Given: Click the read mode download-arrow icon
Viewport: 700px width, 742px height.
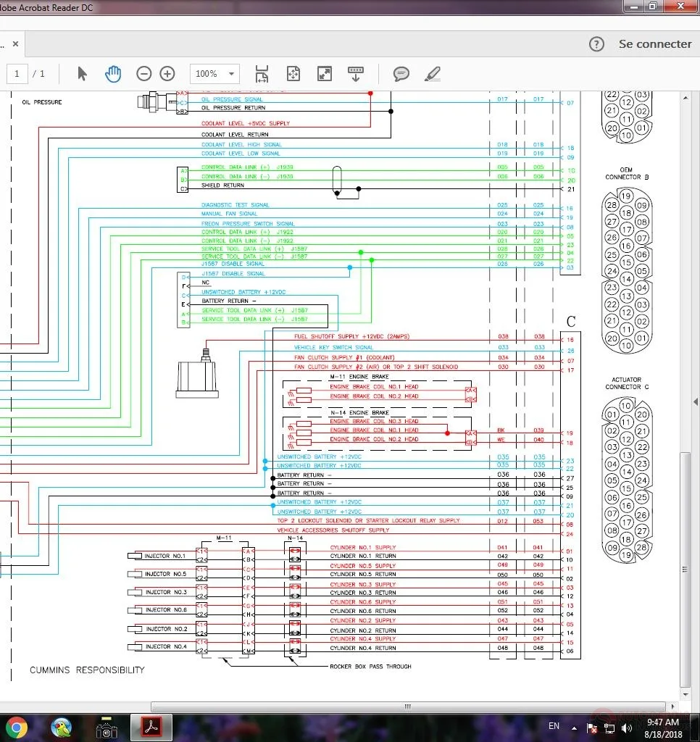Looking at the screenshot, I should click(x=356, y=74).
